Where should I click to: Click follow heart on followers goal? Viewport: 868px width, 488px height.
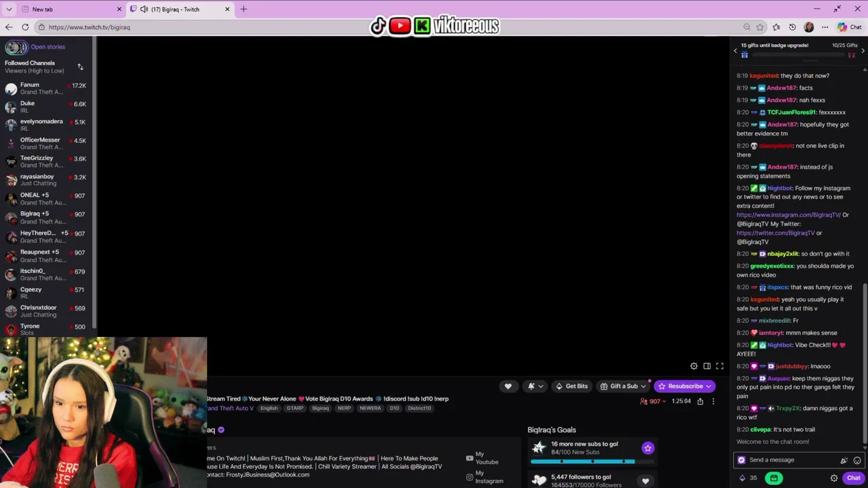[645, 481]
